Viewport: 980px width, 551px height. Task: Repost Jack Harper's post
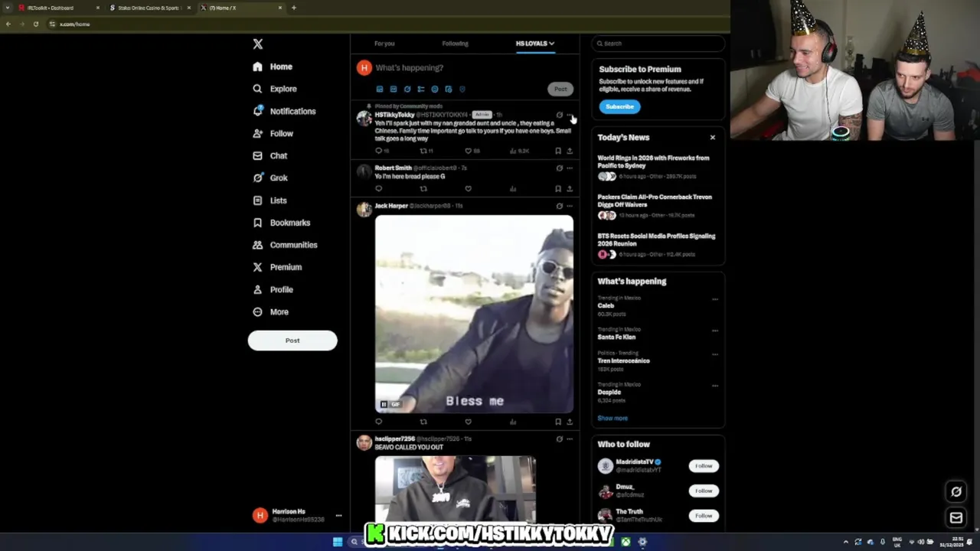tap(423, 422)
